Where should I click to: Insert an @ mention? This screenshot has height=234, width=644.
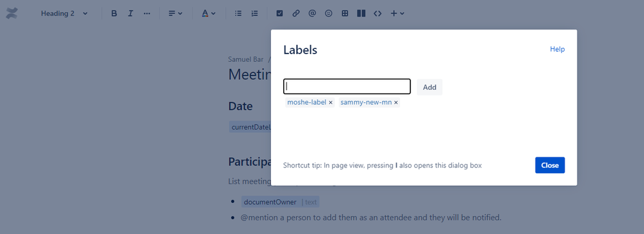[x=312, y=13]
